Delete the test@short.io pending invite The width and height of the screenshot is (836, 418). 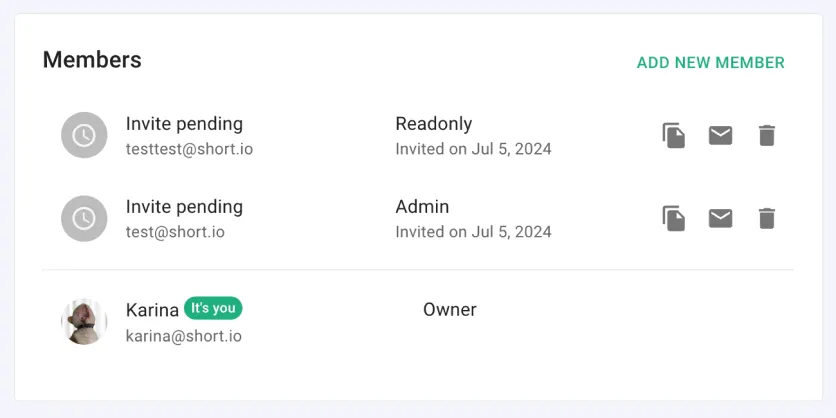coord(766,218)
